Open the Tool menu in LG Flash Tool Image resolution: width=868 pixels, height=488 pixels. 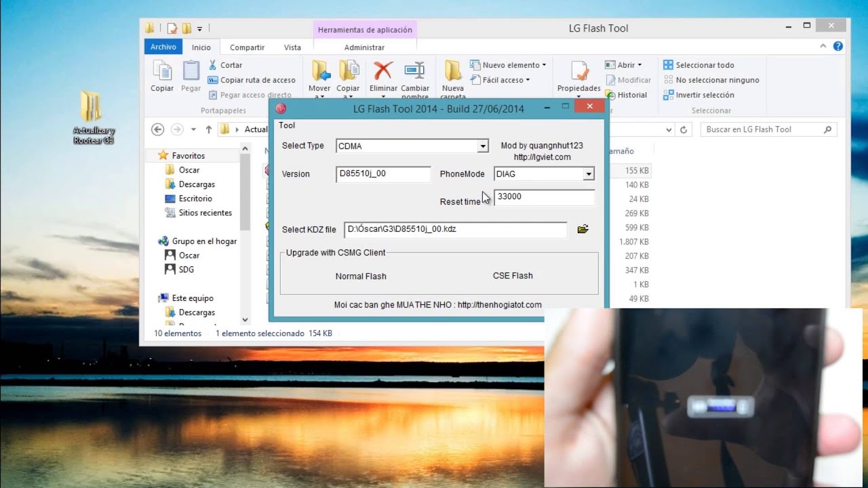tap(287, 125)
